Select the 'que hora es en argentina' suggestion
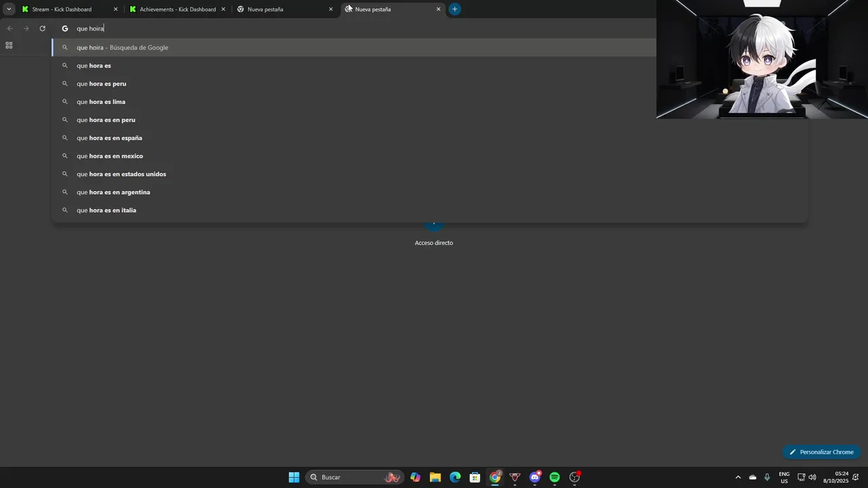Screen dimensions: 868x488 click(429, 192)
